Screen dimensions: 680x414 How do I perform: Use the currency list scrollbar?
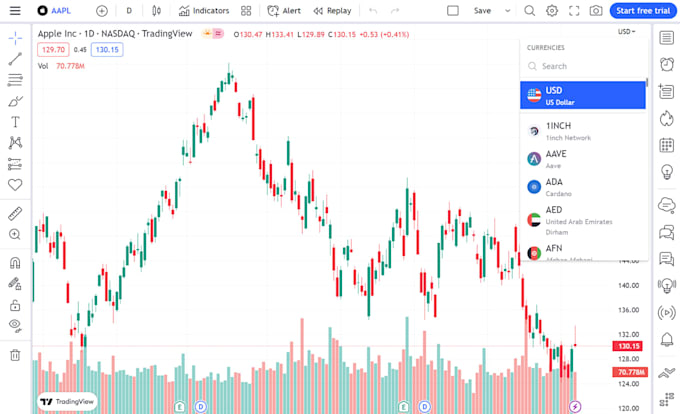[x=647, y=82]
